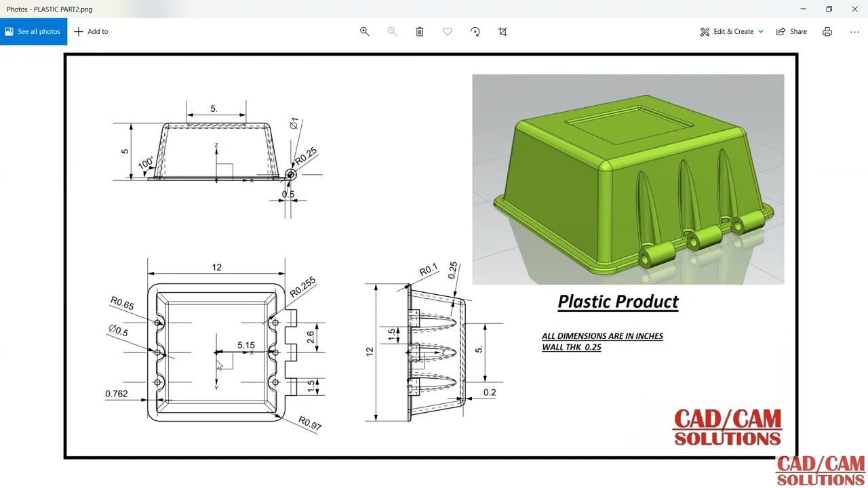Screen dimensions: 868x488
Task: Click the Plastic Product title text
Action: tap(618, 302)
